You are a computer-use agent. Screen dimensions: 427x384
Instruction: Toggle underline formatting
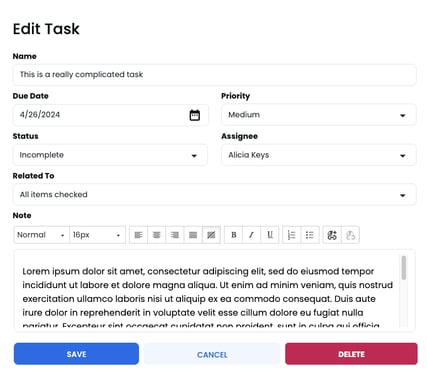[x=270, y=235]
